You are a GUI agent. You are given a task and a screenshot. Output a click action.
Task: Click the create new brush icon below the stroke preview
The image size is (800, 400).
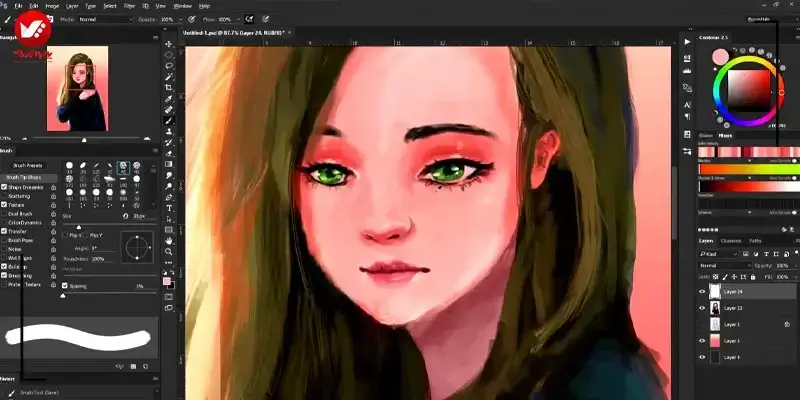click(145, 366)
